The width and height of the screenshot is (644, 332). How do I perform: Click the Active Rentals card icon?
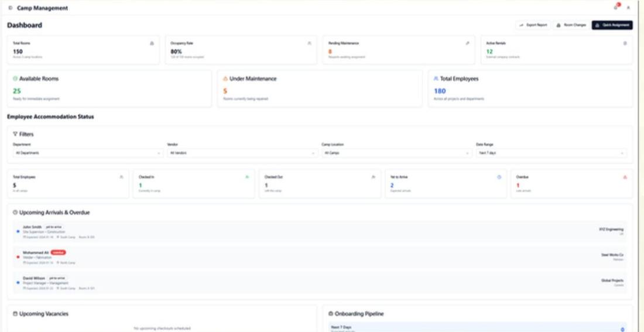625,43
